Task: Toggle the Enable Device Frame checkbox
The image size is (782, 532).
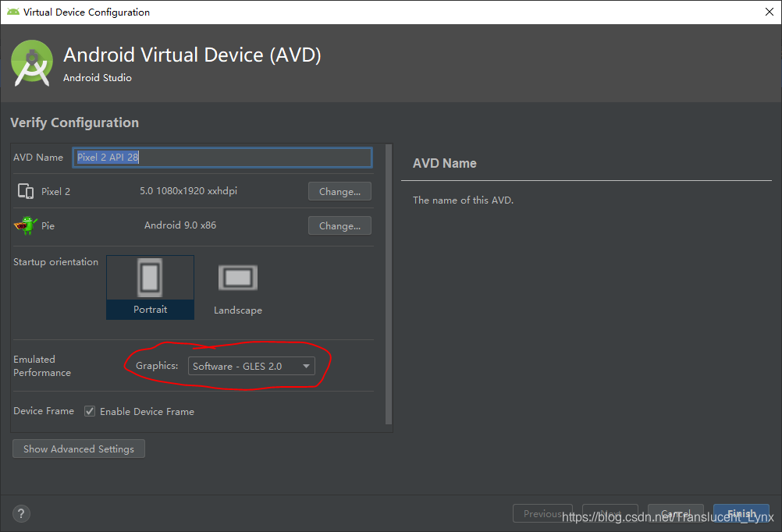Action: point(90,411)
